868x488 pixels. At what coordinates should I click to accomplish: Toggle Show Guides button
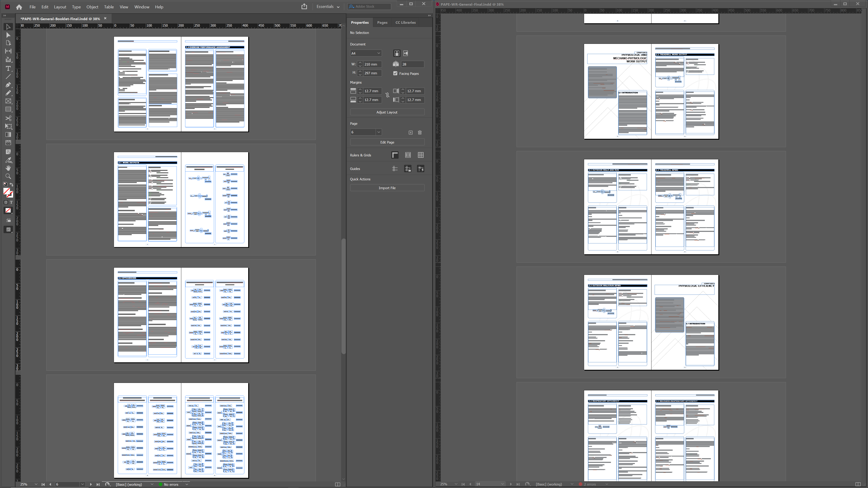click(395, 169)
